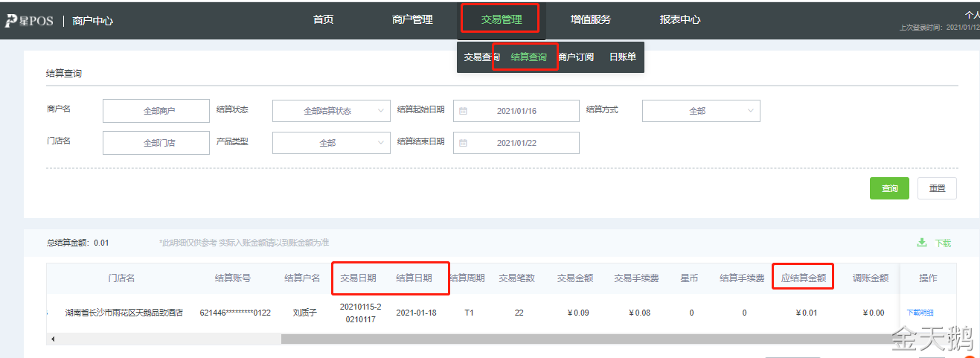Open the 增值服务 menu
980x358 pixels.
590,19
